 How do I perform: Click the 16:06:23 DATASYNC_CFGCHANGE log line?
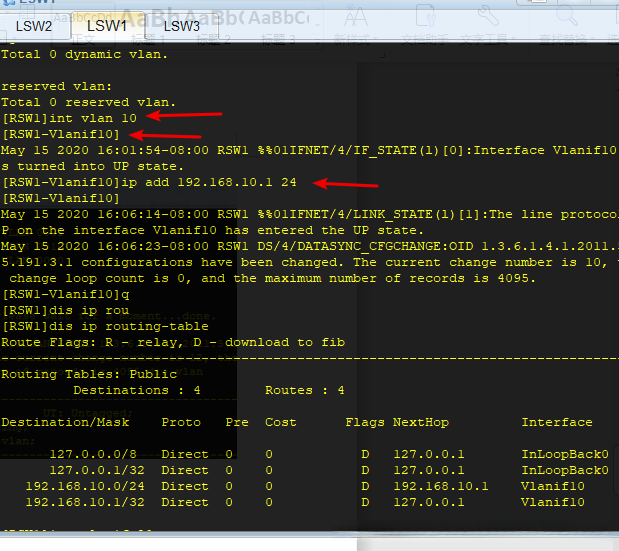(x=310, y=246)
